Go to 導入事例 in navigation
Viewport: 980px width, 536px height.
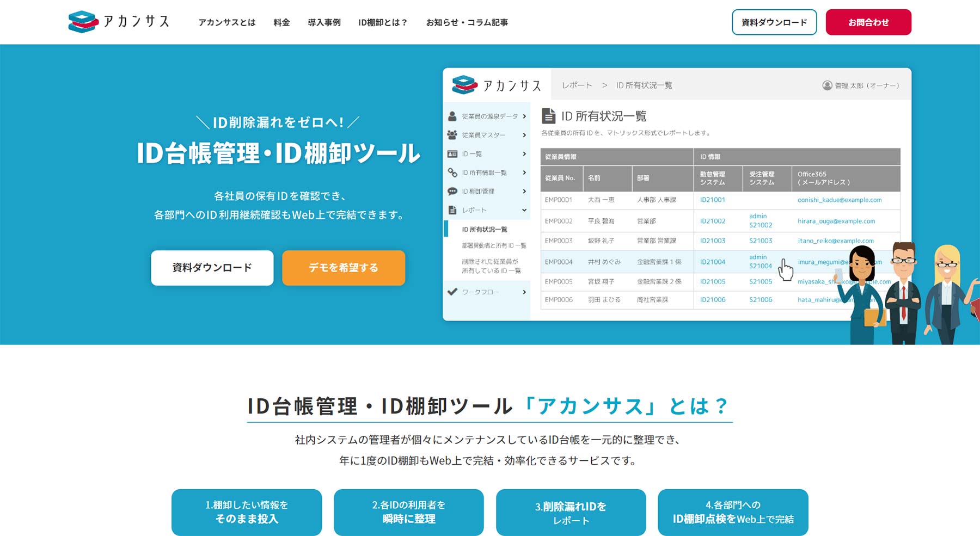click(324, 22)
